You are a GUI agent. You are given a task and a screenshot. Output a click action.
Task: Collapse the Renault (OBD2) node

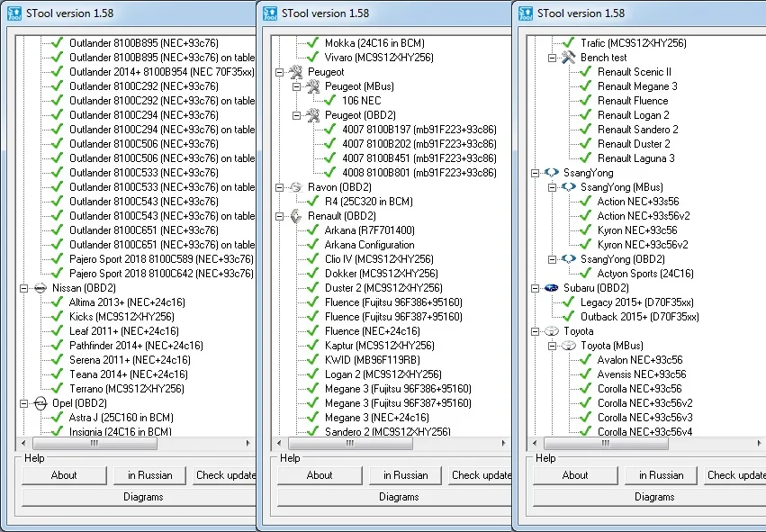(279, 216)
